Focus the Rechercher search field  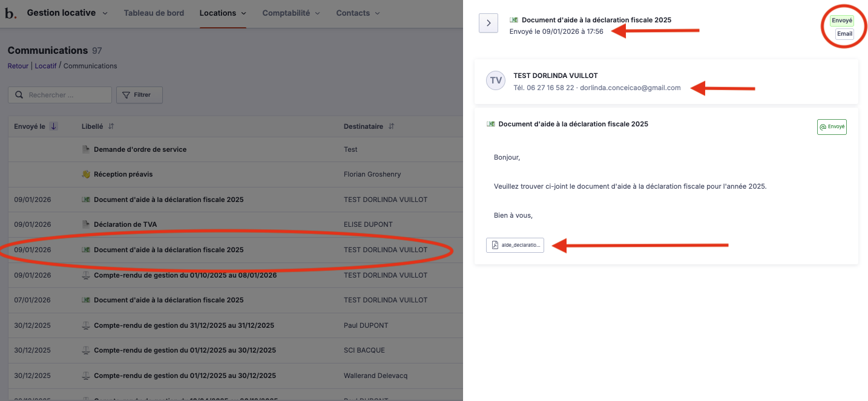pyautogui.click(x=67, y=95)
